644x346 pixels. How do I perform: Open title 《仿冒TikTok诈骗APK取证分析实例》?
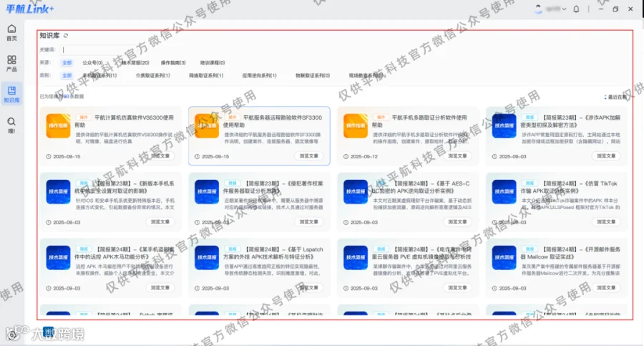(570, 187)
